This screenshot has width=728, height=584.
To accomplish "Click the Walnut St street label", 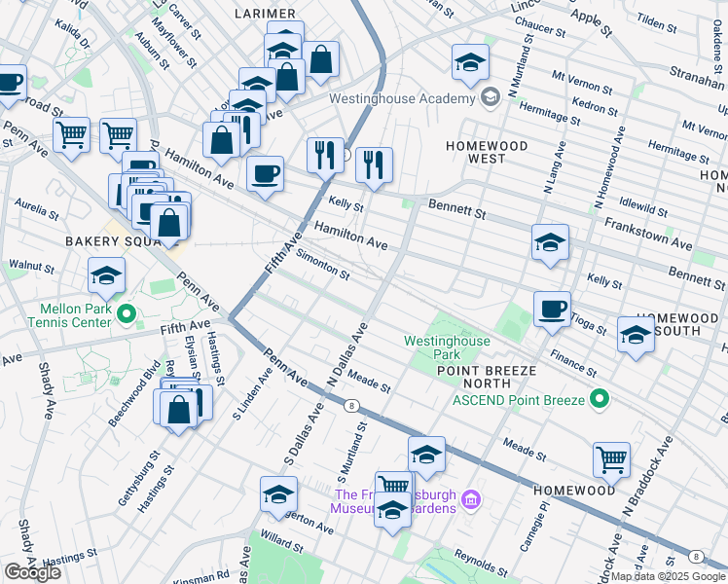I will pos(31,267).
